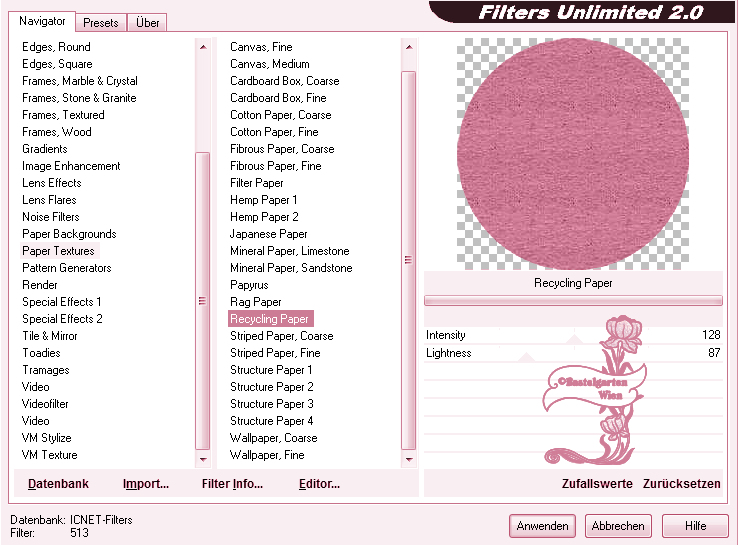
Task: Select Wallpaper, Coarse filter
Action: tap(273, 438)
